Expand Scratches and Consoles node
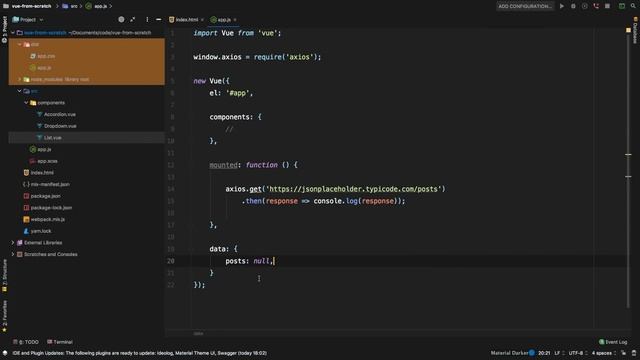The width and height of the screenshot is (640, 360). 13,254
